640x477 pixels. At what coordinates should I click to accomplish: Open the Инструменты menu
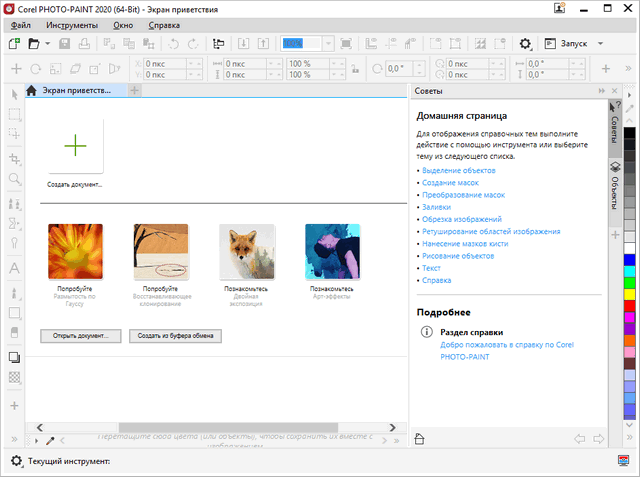click(71, 23)
